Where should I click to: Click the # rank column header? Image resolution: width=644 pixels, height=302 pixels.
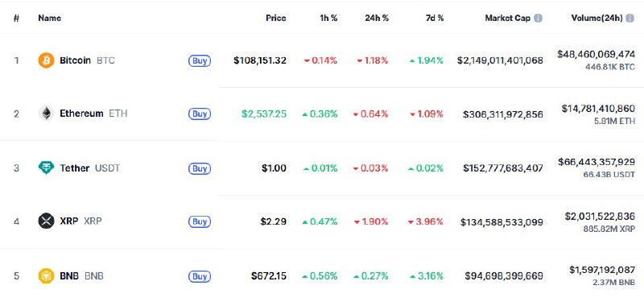coord(16,18)
